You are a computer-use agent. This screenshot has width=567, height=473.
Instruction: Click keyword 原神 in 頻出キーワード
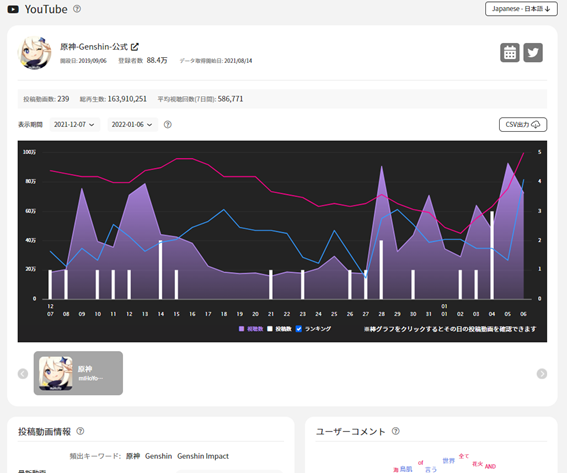pos(133,456)
